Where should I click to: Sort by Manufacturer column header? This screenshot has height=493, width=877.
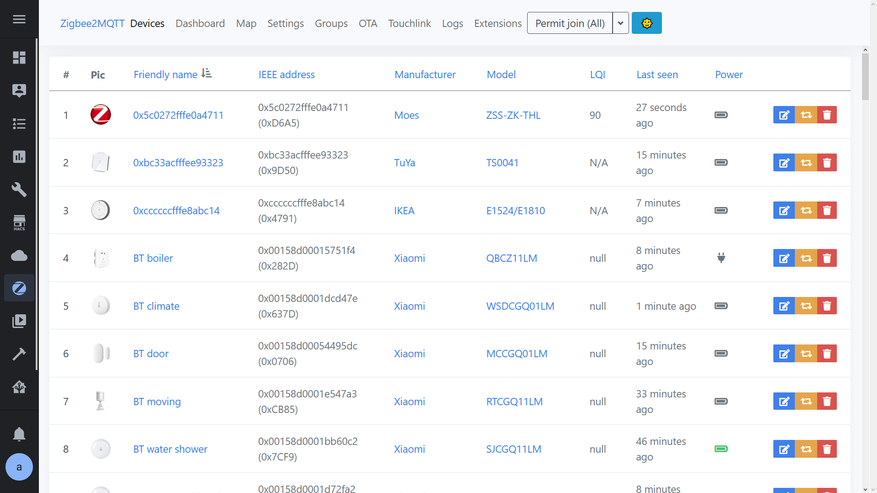click(x=425, y=74)
